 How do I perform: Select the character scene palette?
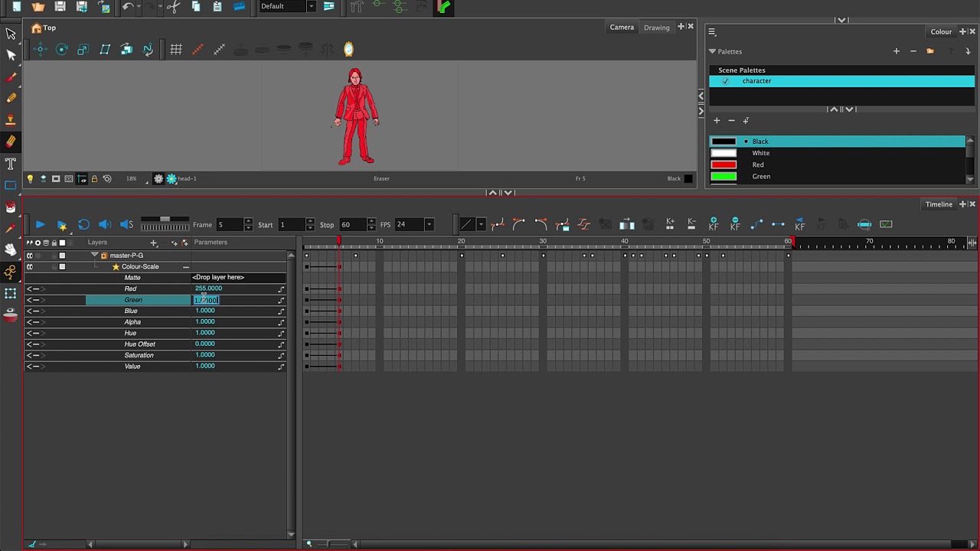click(841, 81)
